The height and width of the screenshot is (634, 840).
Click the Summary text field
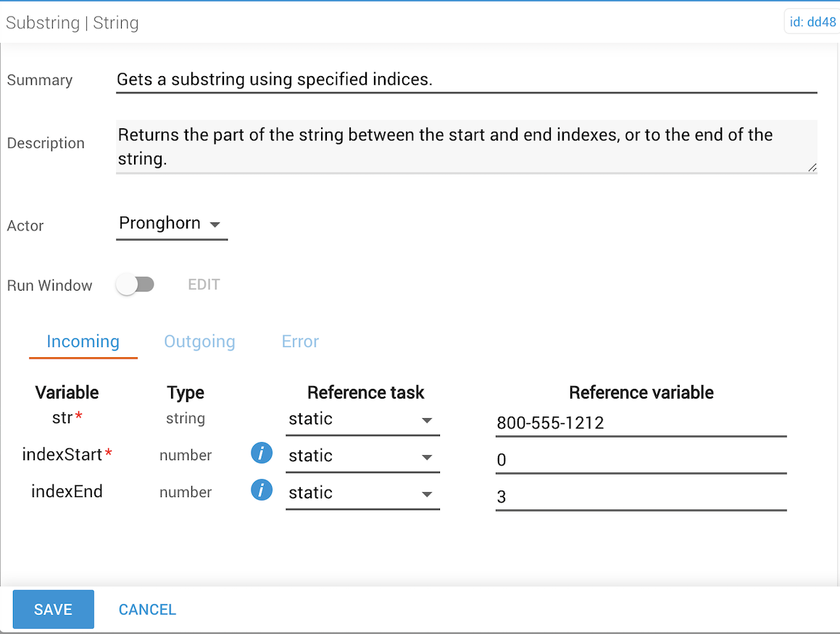tap(466, 80)
